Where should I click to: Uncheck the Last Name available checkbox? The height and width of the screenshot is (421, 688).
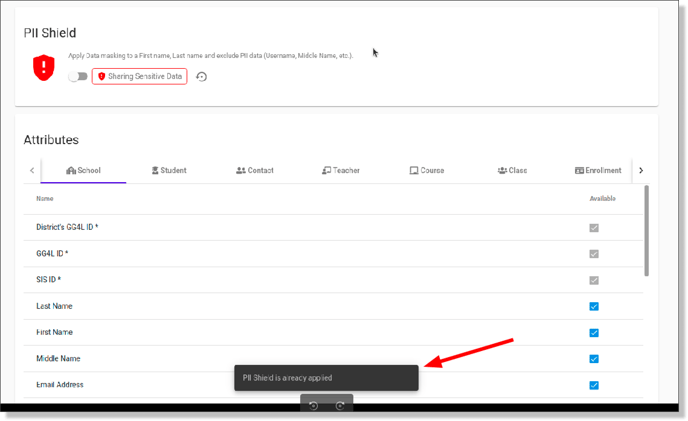(x=594, y=306)
